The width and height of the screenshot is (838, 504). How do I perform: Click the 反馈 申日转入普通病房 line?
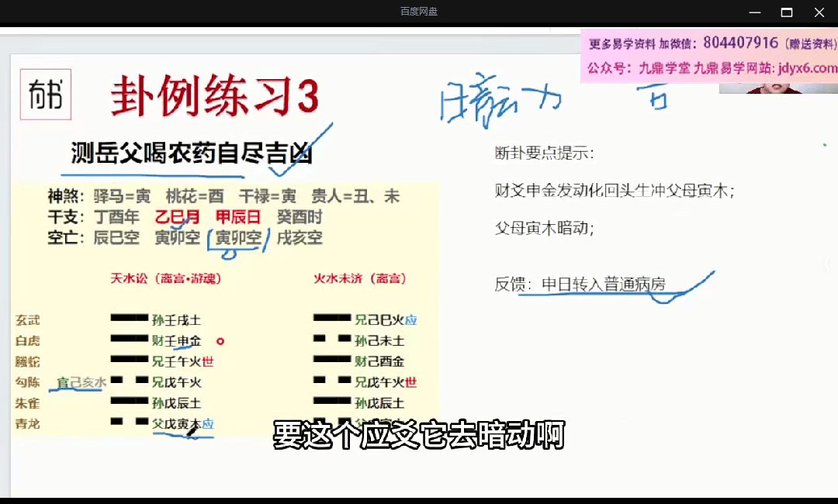click(x=580, y=285)
